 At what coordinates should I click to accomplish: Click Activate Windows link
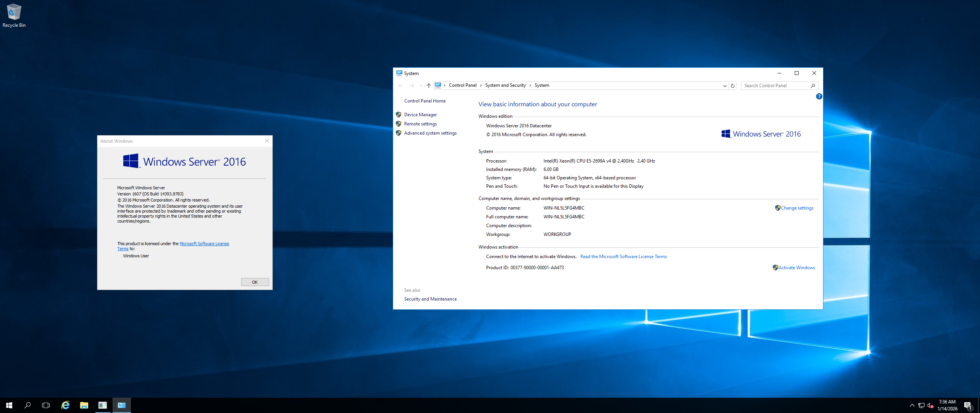pyautogui.click(x=797, y=268)
